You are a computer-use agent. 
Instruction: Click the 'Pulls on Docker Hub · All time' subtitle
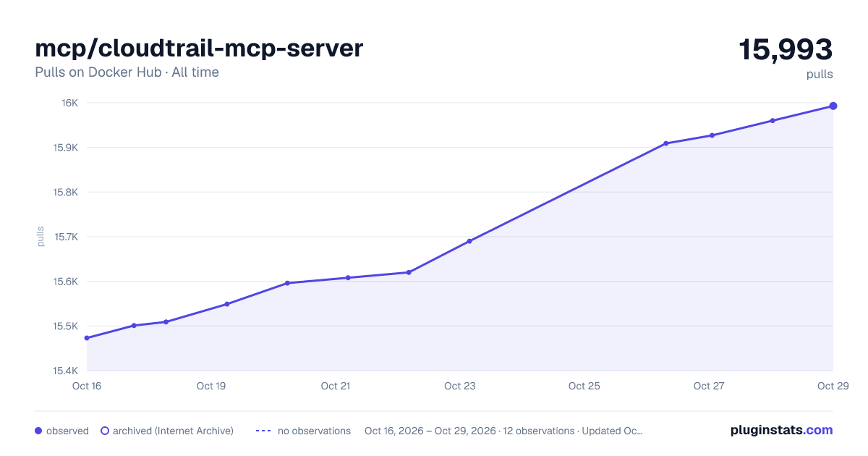click(x=127, y=72)
